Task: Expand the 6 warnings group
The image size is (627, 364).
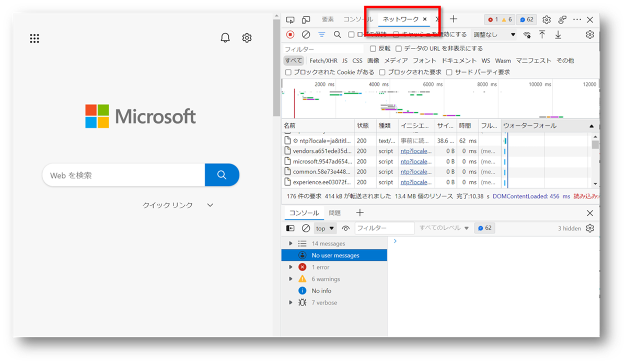Action: click(291, 279)
